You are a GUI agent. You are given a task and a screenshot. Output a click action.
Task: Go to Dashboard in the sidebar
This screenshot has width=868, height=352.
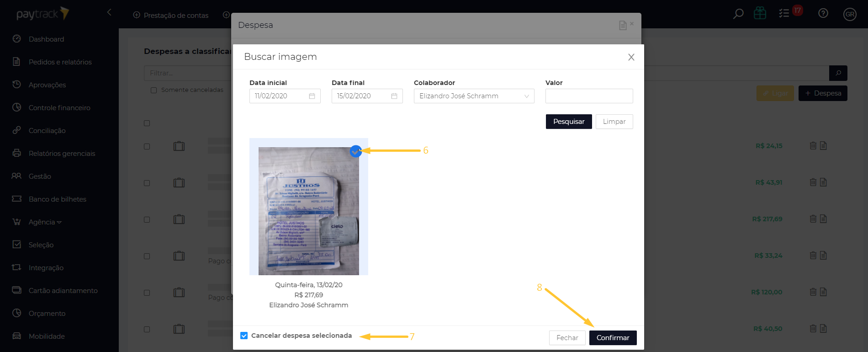coord(46,39)
